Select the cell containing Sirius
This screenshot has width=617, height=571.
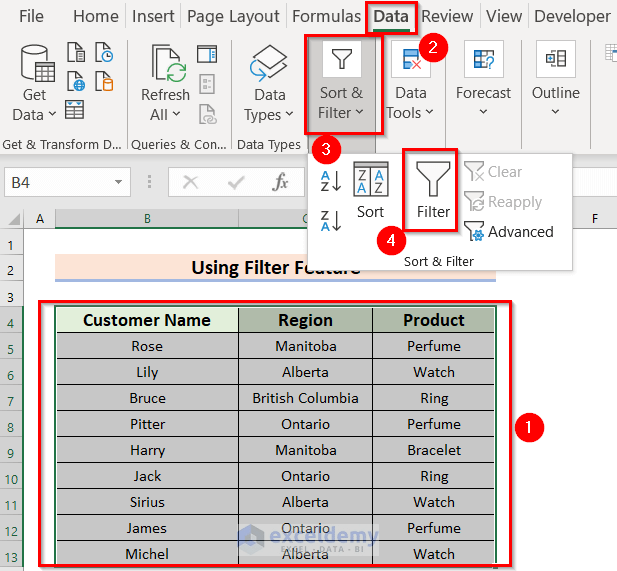[x=147, y=502]
